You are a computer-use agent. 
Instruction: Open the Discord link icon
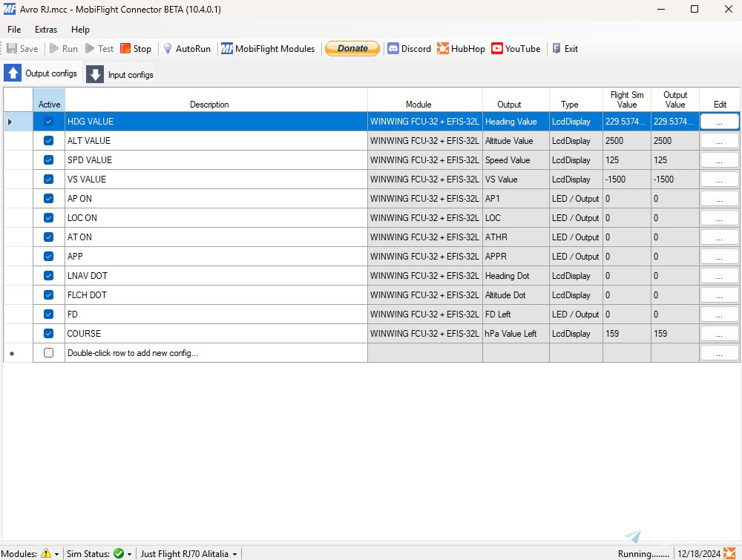pos(393,49)
